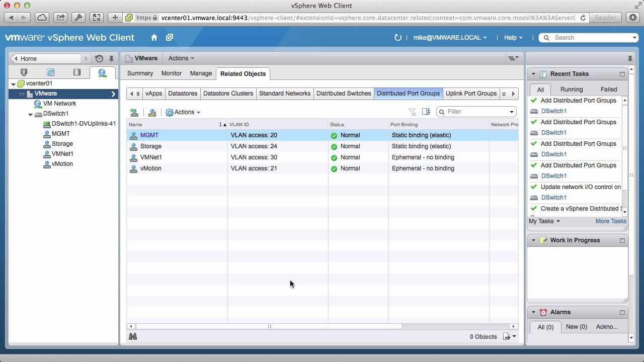644x362 pixels.
Task: Show New alarms tab
Action: 576,327
